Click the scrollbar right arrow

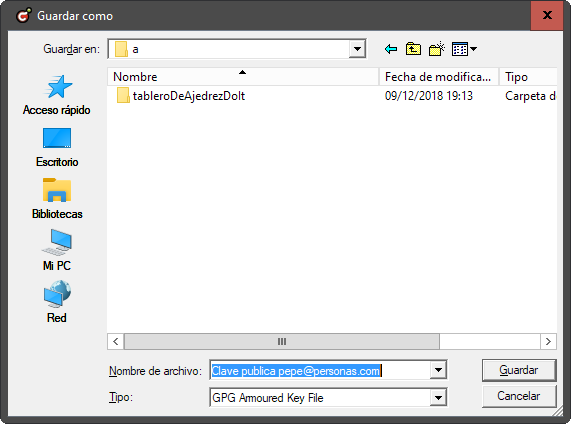[548, 342]
